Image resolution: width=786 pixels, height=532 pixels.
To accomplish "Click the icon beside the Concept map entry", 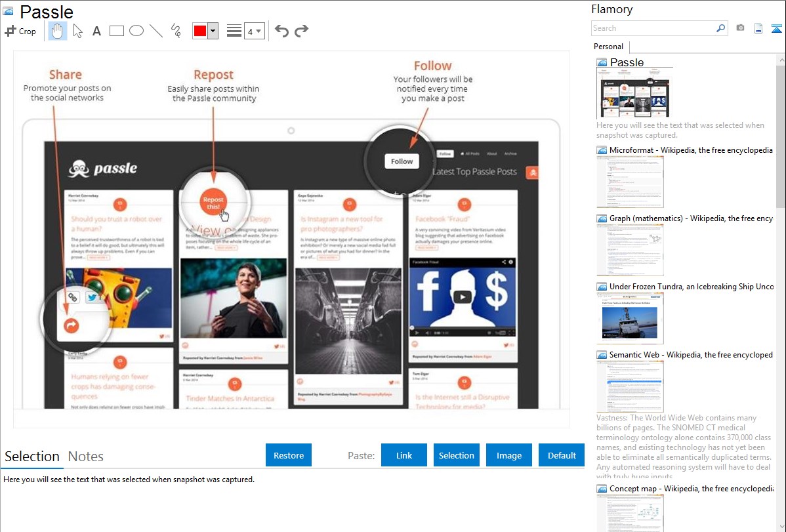I will [x=602, y=489].
